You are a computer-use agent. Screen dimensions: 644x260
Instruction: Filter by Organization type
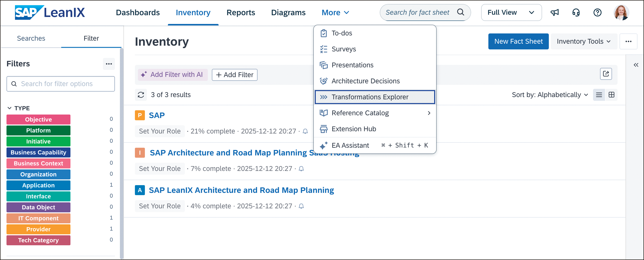coord(38,174)
